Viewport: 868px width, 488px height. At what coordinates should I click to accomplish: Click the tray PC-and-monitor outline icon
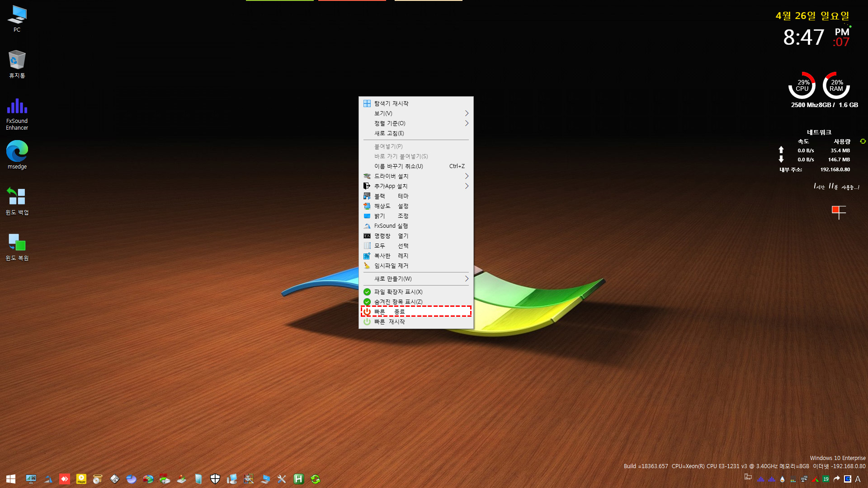tap(748, 477)
